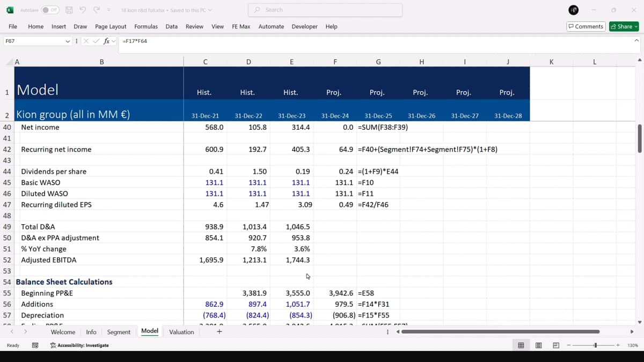
Task: Click the Select All corner triangle
Action: point(9,62)
